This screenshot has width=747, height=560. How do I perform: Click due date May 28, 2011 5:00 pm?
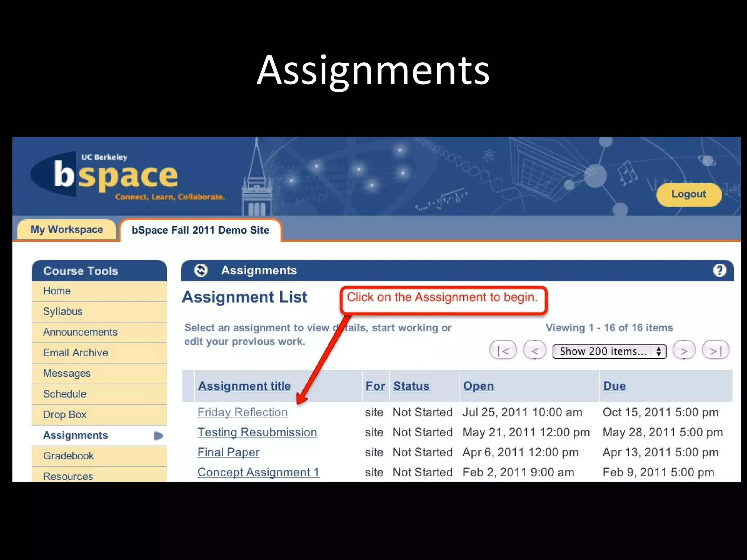tap(663, 432)
